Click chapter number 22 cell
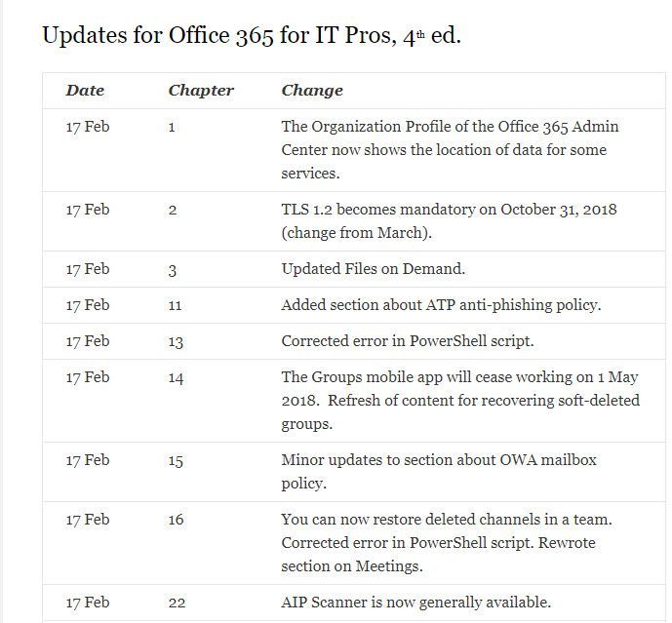 (177, 603)
